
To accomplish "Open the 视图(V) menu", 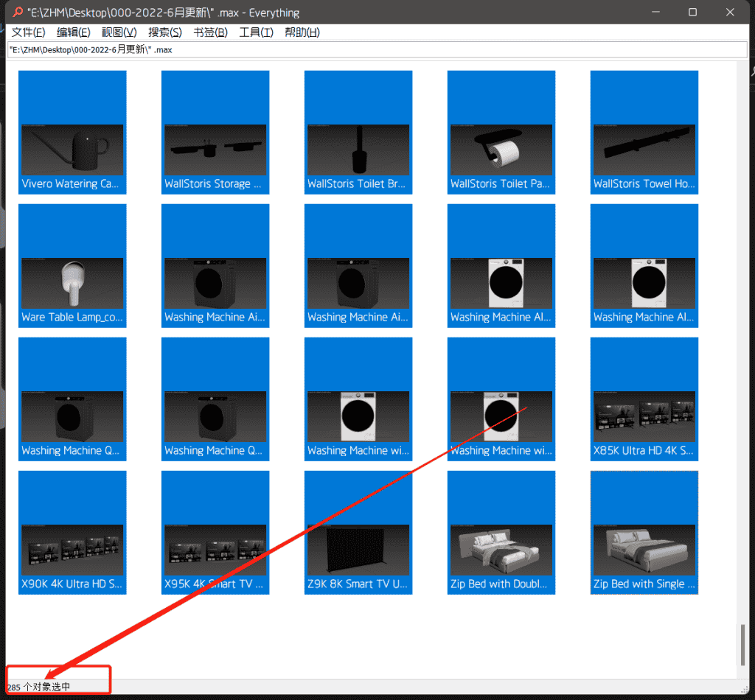I will click(119, 32).
